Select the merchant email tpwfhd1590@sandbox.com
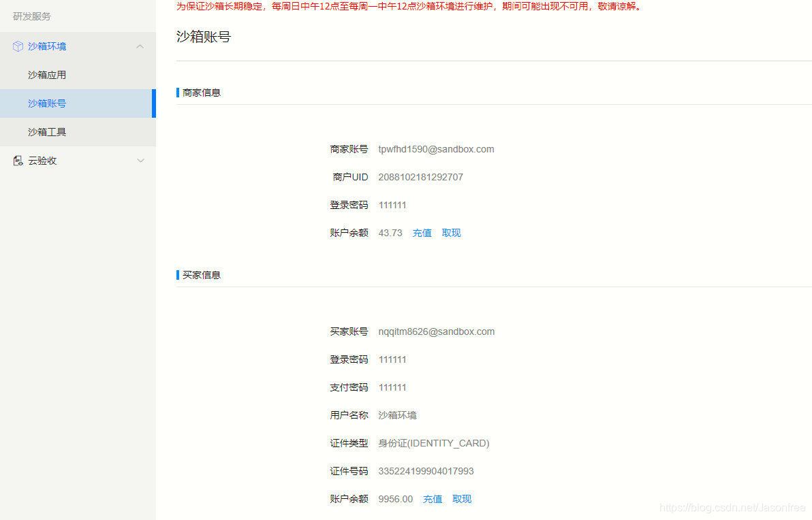 [436, 149]
